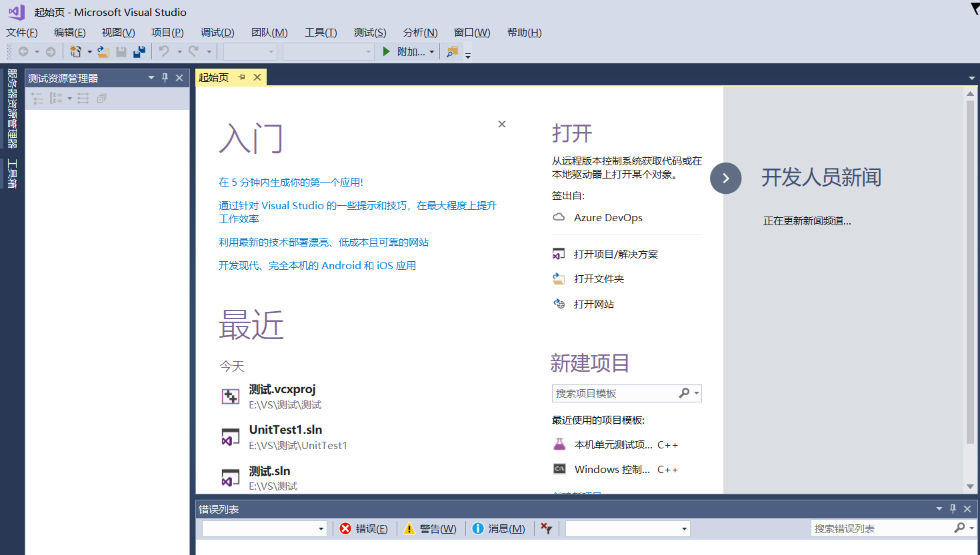Click link 开发现代、完全本机的 Android 和 iOS 应用
The width and height of the screenshot is (980, 555).
pyautogui.click(x=317, y=265)
